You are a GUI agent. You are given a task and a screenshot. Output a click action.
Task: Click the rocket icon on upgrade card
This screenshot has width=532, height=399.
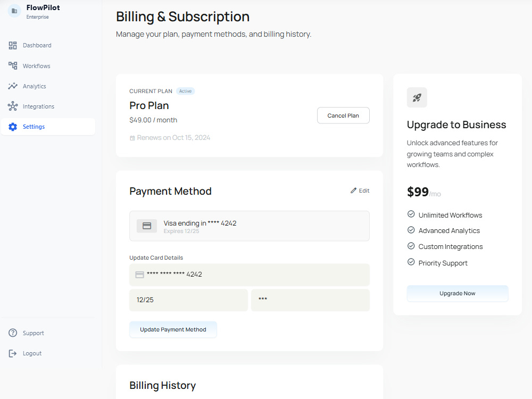pyautogui.click(x=417, y=98)
